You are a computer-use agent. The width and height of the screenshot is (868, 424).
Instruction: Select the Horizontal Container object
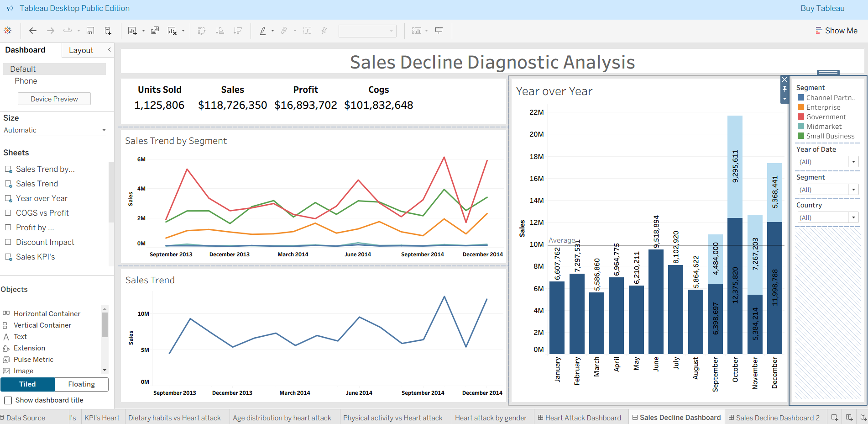pos(47,313)
